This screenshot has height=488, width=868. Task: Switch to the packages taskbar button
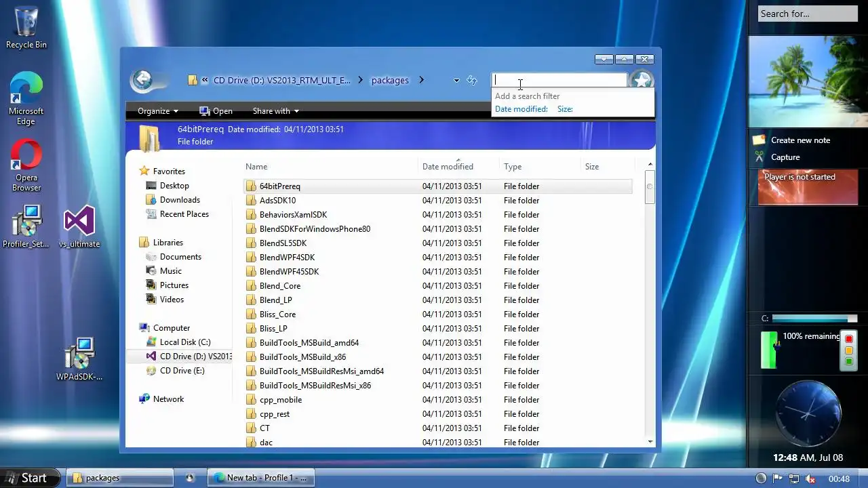(x=119, y=478)
